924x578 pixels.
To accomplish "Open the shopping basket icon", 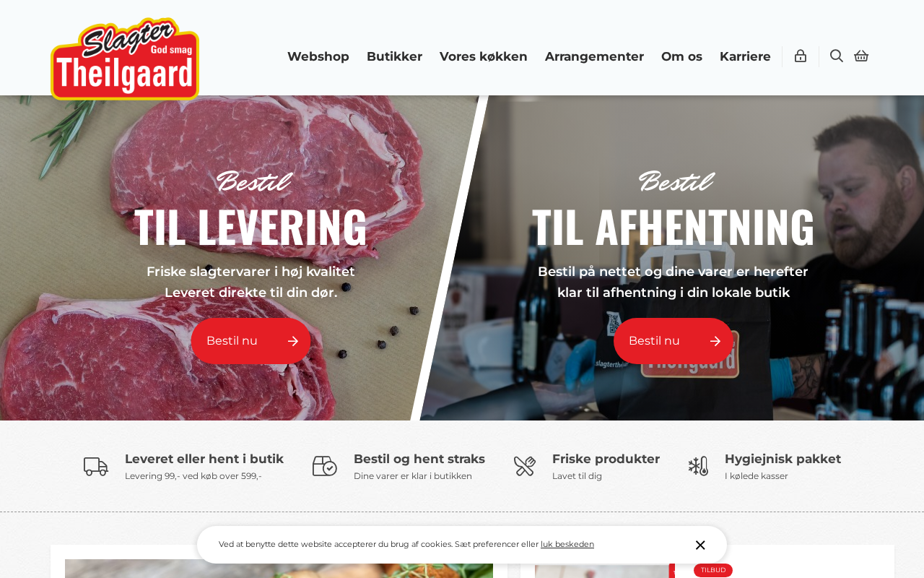I will [x=861, y=56].
